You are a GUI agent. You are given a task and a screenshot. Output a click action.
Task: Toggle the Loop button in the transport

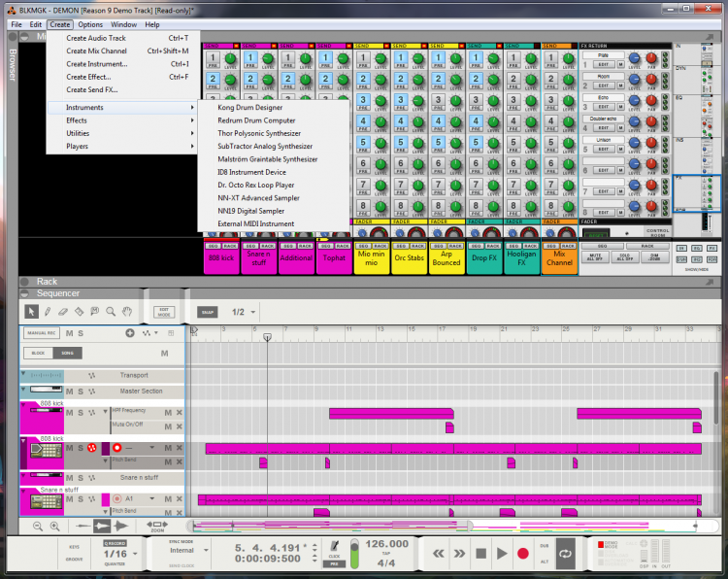(565, 554)
